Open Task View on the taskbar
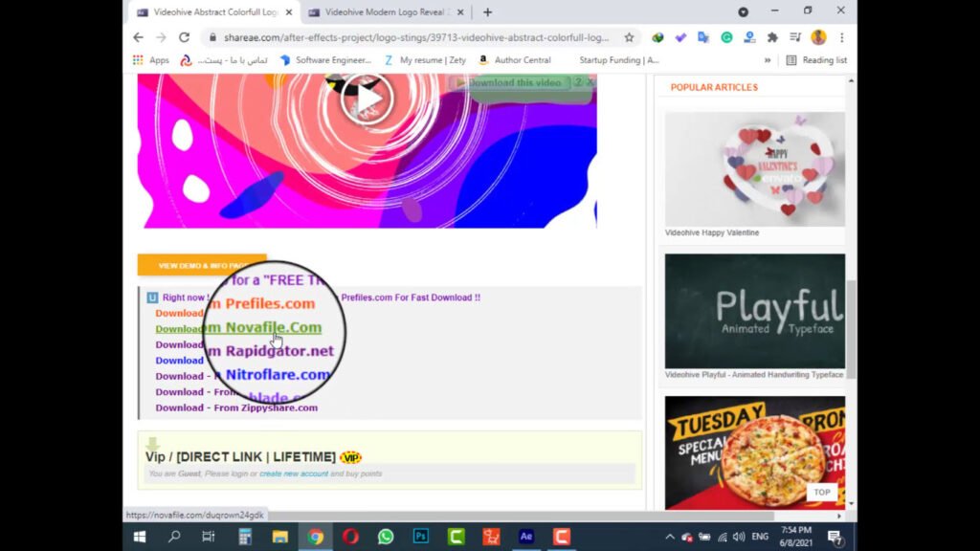 click(x=209, y=537)
